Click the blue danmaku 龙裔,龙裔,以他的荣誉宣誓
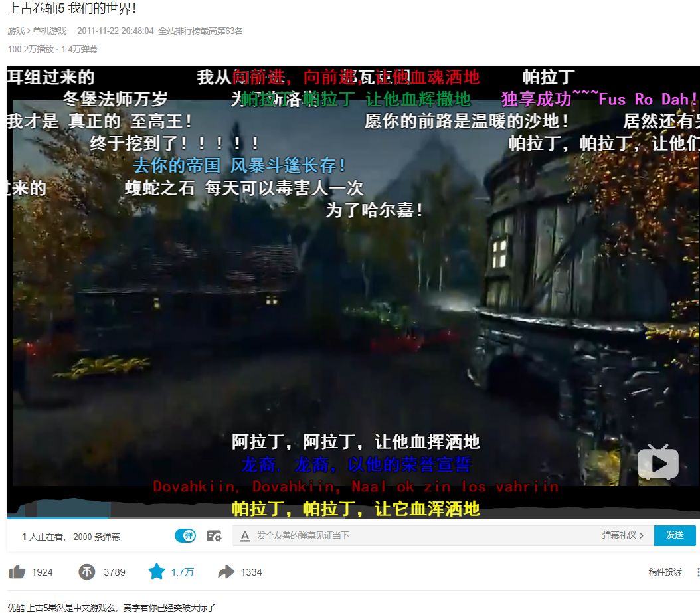Image resolution: width=700 pixels, height=613 pixels. [356, 464]
